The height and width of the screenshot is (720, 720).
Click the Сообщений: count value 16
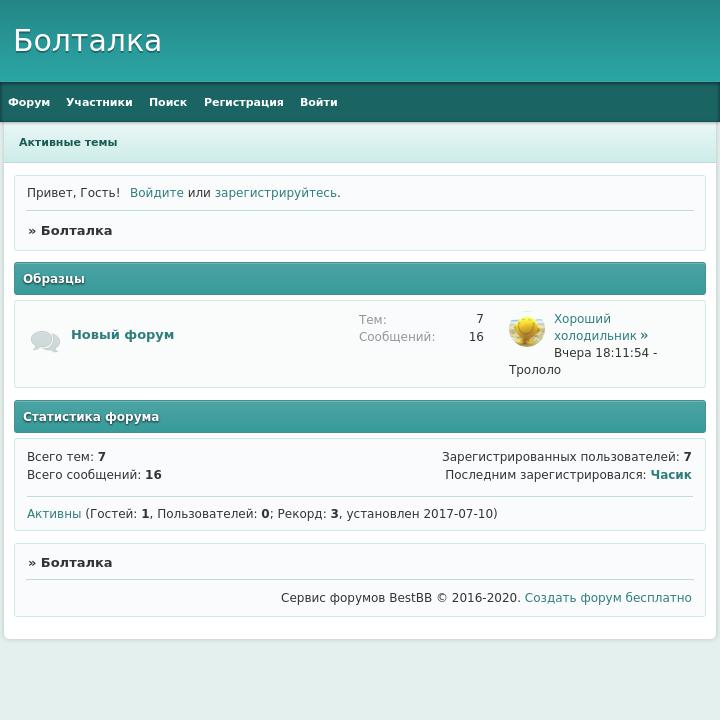[476, 337]
